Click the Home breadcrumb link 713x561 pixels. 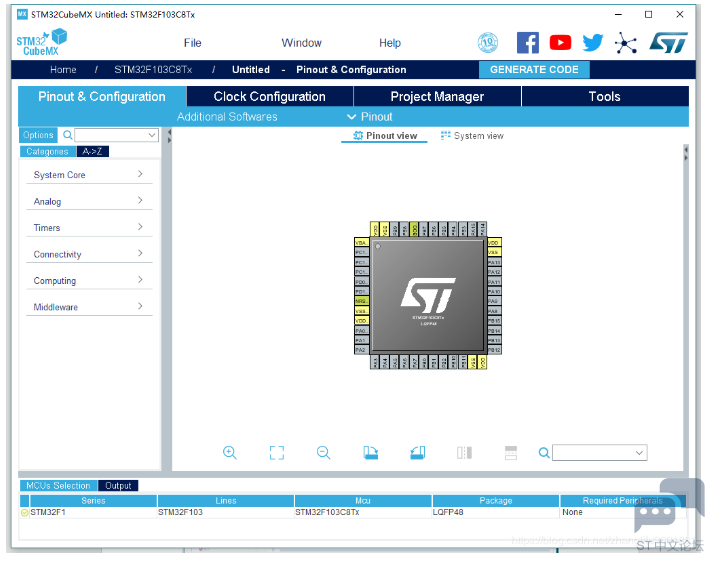[63, 70]
